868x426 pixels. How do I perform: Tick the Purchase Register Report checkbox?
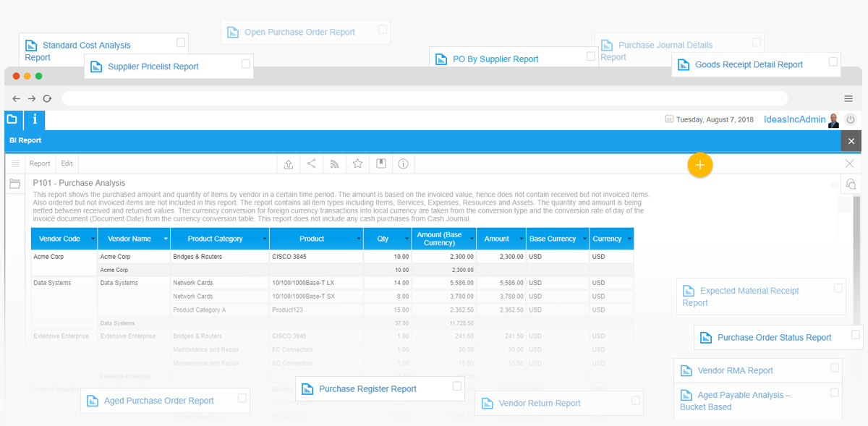coord(457,386)
